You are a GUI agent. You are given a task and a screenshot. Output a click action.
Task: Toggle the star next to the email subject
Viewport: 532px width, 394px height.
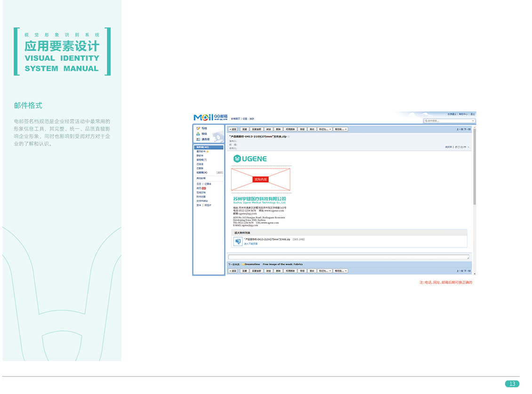tap(289, 137)
